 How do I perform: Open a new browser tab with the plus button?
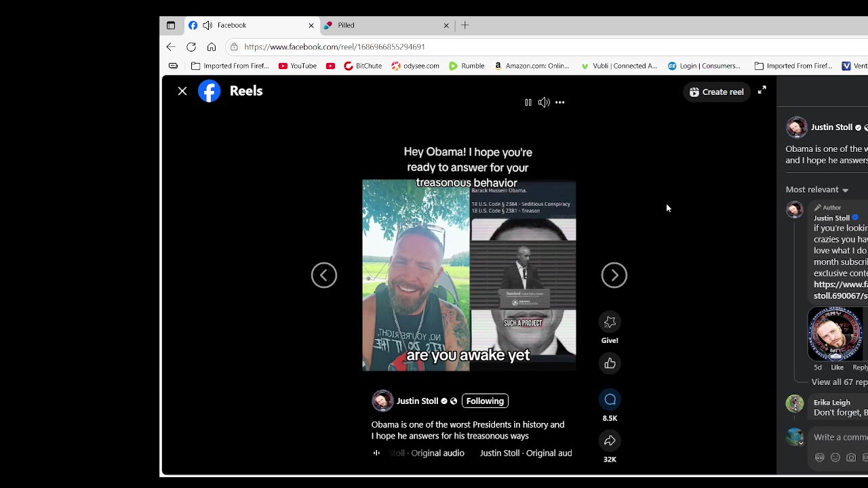tap(465, 25)
